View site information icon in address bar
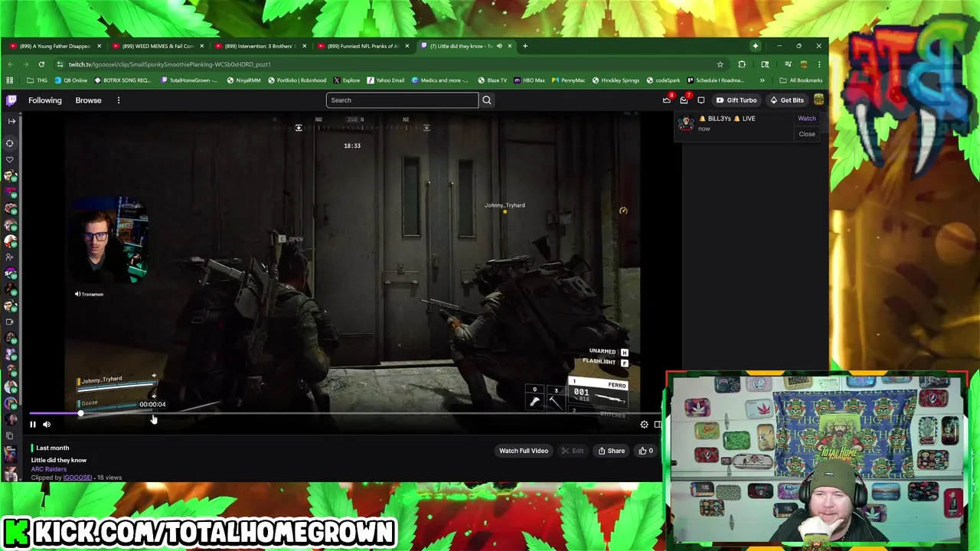 tap(59, 64)
